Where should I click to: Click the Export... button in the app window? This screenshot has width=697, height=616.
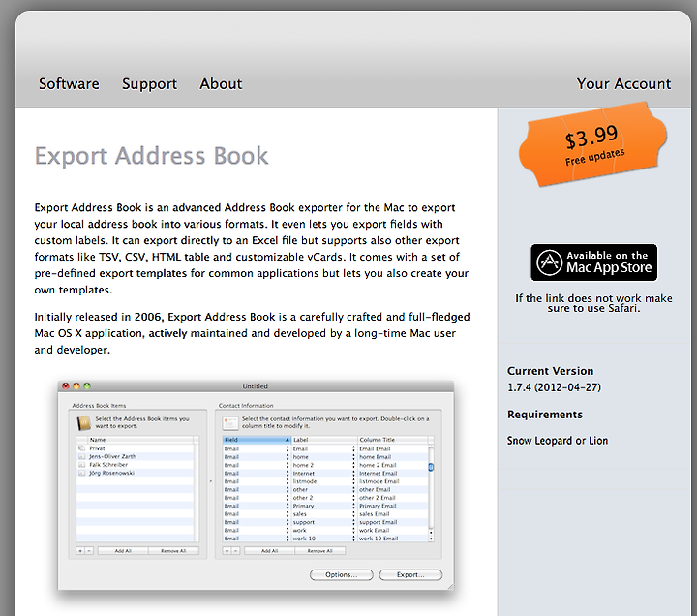(410, 574)
